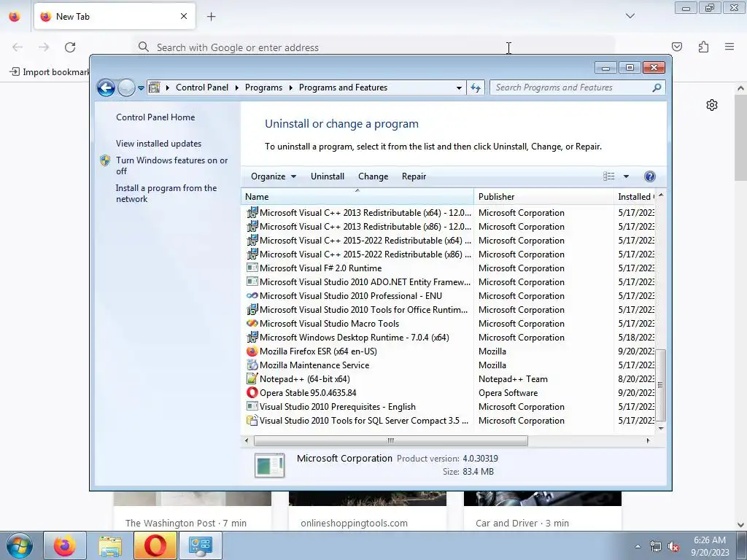The height and width of the screenshot is (560, 747).
Task: Select Visual Studio 2010 Tools for SQL Server Compact icon
Action: pos(252,420)
